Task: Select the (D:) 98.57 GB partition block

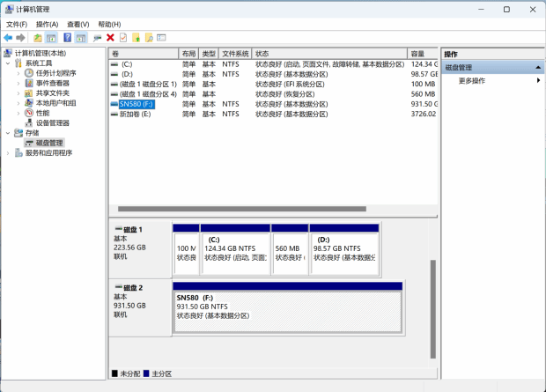Action: pyautogui.click(x=344, y=249)
